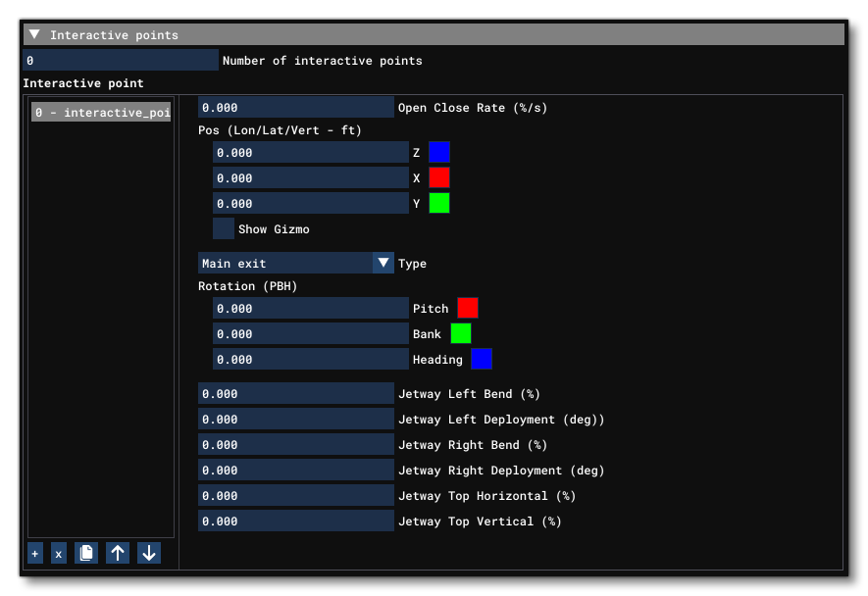The image size is (868, 596).
Task: Click the Type dropdown arrow
Action: 383,263
